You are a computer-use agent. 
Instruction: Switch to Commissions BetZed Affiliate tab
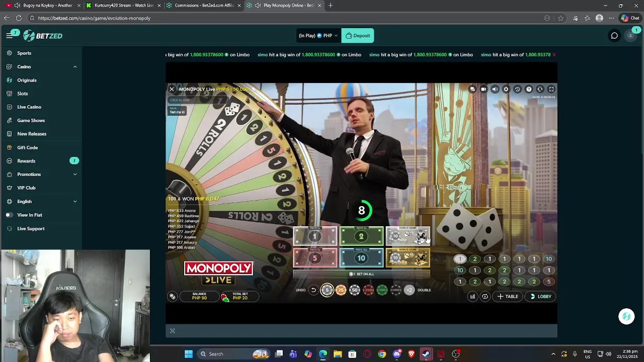pos(203,5)
